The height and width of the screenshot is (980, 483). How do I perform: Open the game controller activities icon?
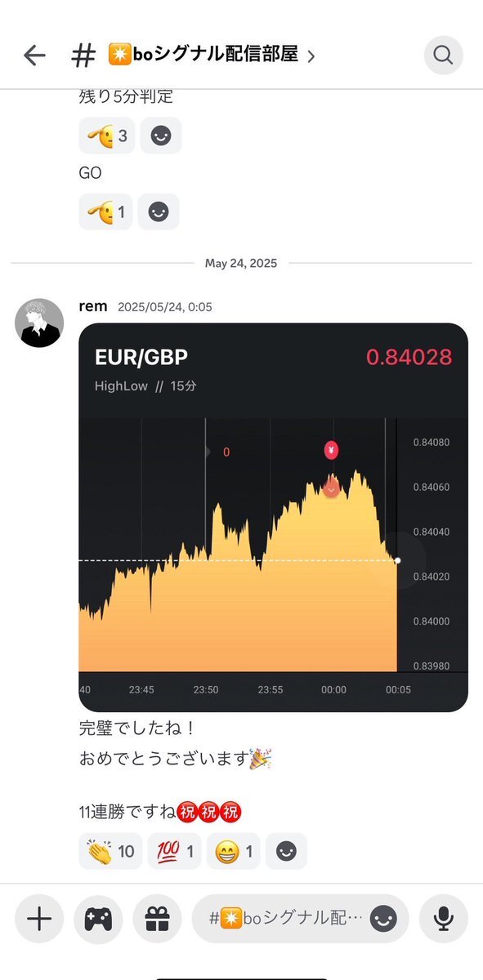pos(97,919)
